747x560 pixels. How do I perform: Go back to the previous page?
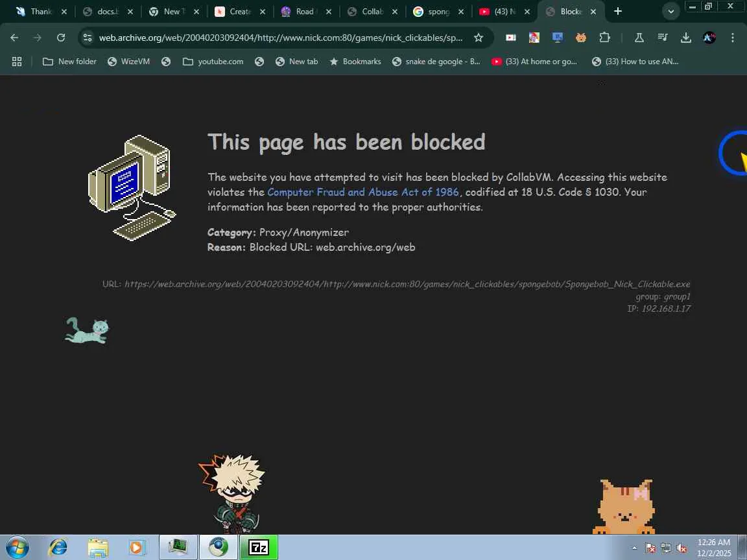(x=14, y=38)
